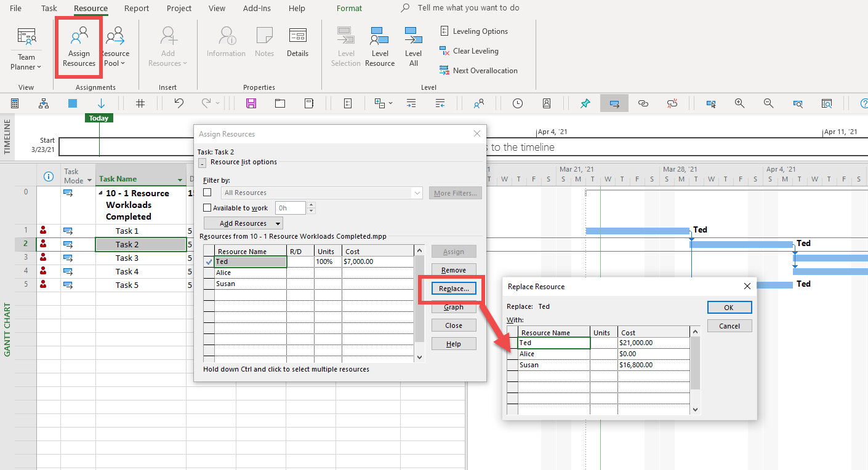Click the blue square toolbar icon

(x=73, y=103)
